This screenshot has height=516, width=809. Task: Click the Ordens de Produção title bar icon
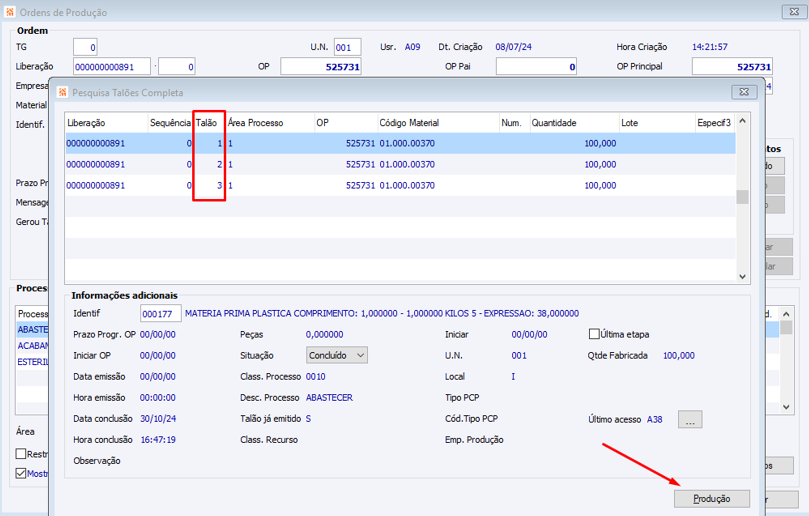tap(10, 13)
